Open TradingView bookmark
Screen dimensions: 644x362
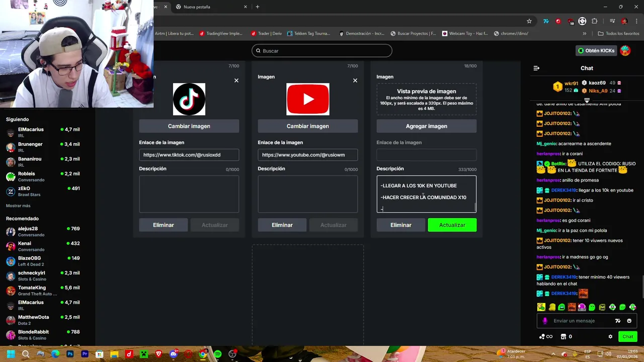tap(221, 34)
